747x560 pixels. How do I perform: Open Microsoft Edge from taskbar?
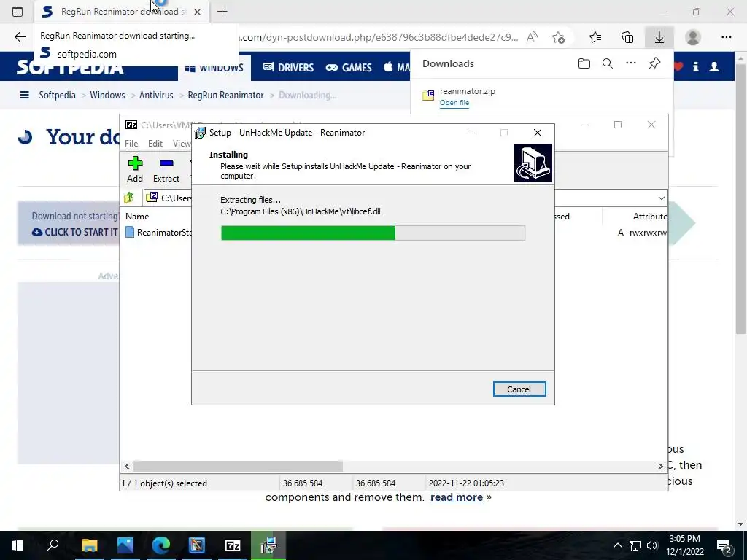click(161, 545)
